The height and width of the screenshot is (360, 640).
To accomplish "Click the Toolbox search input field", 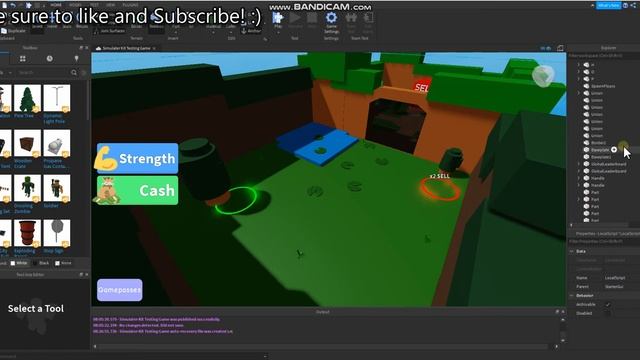I will (43, 73).
